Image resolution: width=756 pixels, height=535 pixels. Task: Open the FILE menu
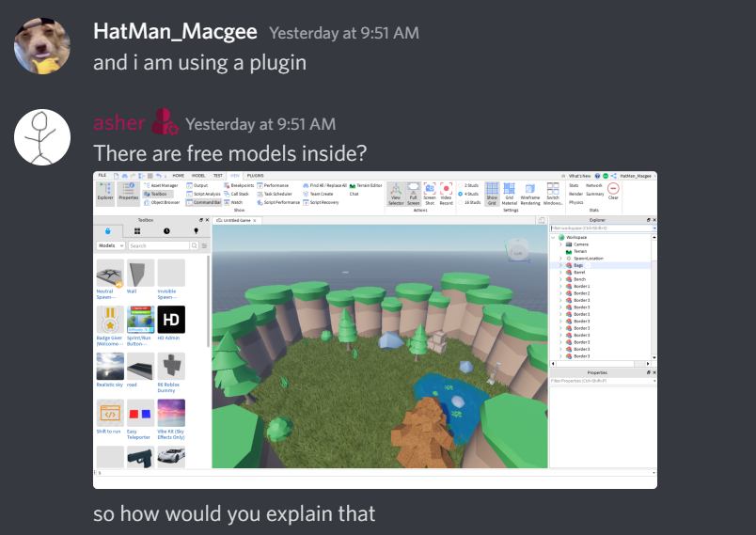(102, 176)
